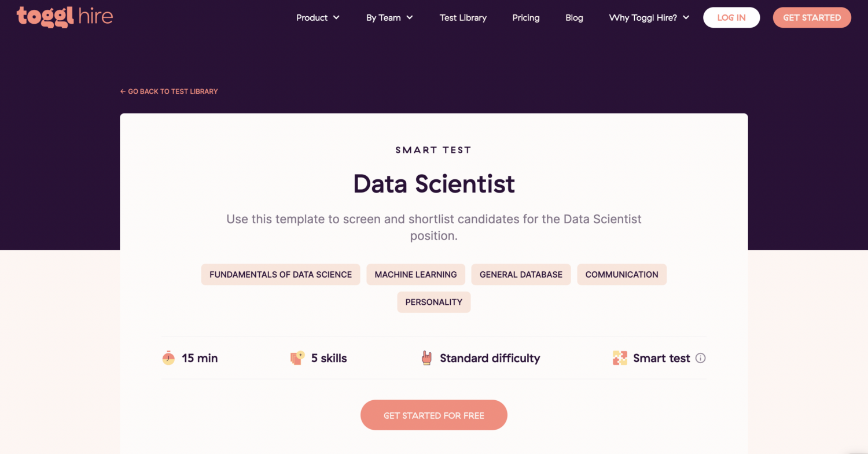
Task: Click the skills icon beside 5 skills
Action: click(x=297, y=357)
